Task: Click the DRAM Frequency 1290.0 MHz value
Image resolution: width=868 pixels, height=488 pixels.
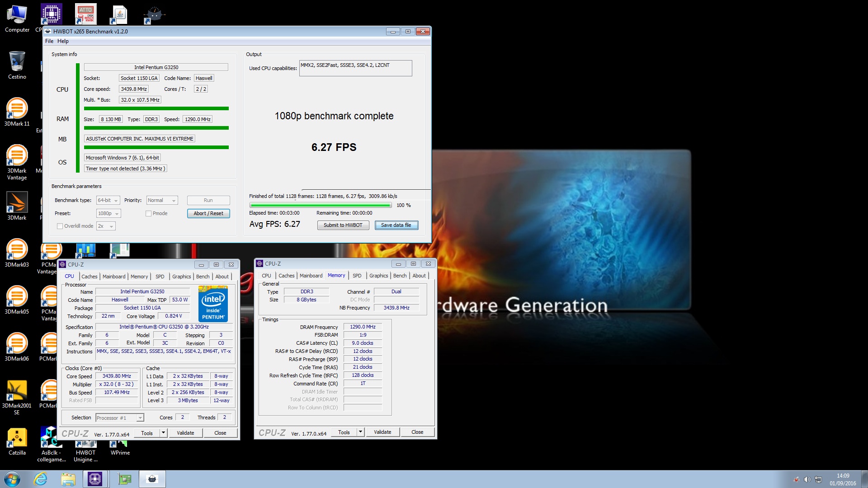Action: pos(363,327)
